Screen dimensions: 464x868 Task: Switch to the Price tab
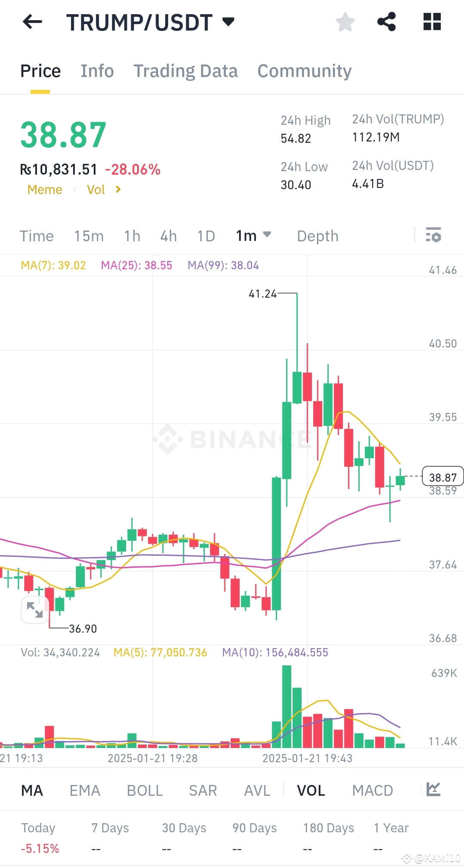pos(40,71)
